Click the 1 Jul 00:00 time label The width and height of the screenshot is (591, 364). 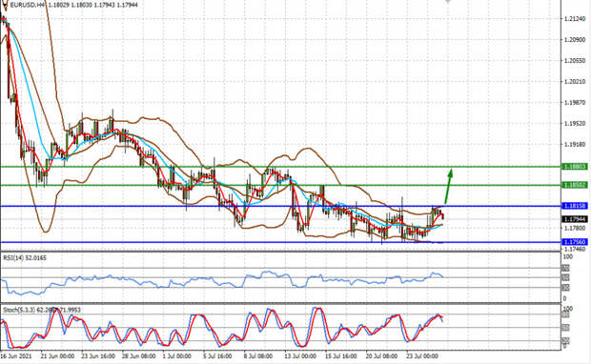pyautogui.click(x=176, y=356)
